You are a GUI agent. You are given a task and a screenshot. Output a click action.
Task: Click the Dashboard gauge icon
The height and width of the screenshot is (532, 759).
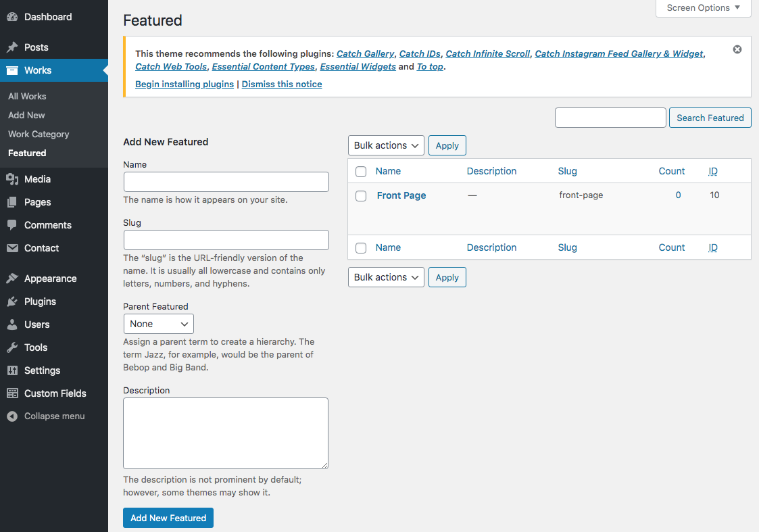click(x=12, y=17)
